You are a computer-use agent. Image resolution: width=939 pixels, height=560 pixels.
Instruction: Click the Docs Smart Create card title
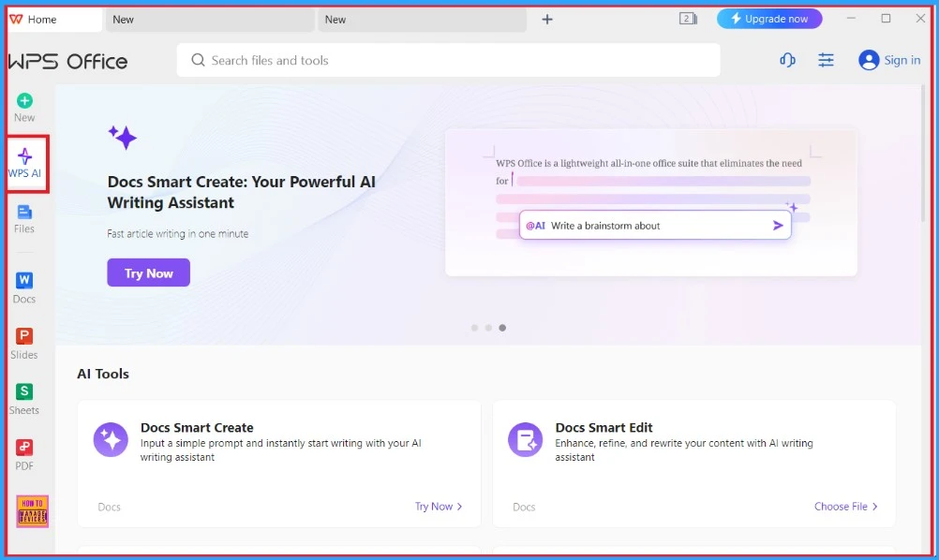point(197,428)
